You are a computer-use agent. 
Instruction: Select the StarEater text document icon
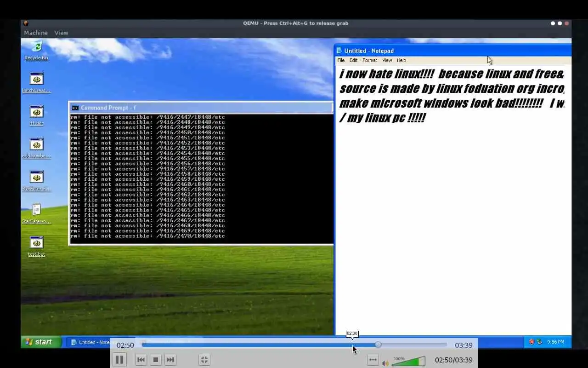pyautogui.click(x=36, y=213)
